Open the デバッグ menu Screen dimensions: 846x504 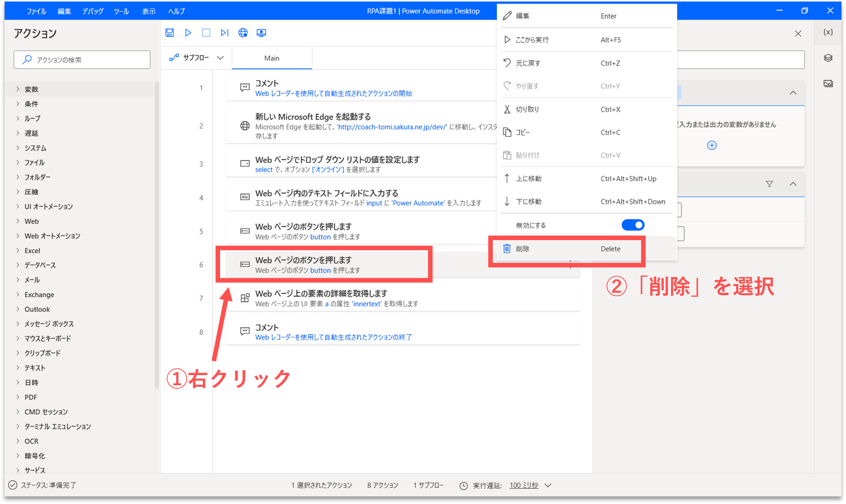93,11
